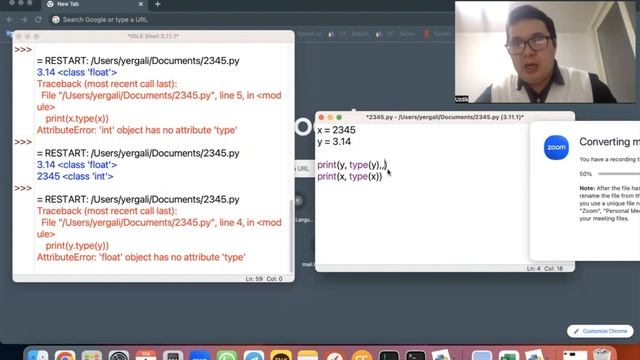Open Telegram from the Dock
The width and height of the screenshot is (640, 360).
254,356
